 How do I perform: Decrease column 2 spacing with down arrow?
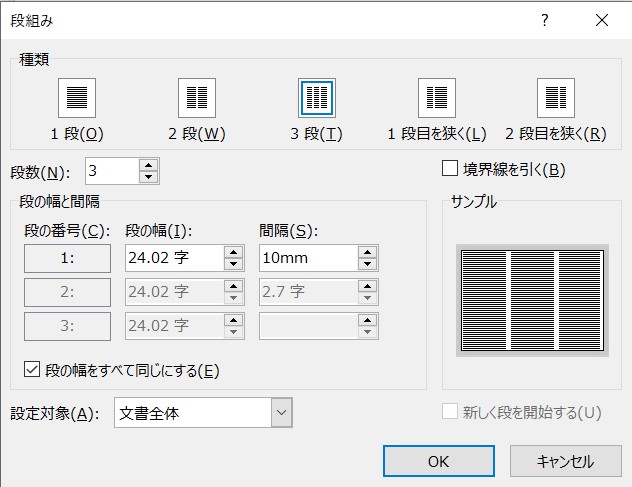(x=368, y=298)
